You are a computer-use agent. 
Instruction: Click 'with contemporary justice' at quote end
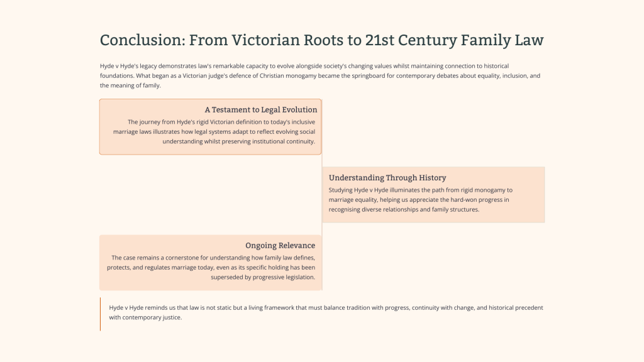[145, 317]
